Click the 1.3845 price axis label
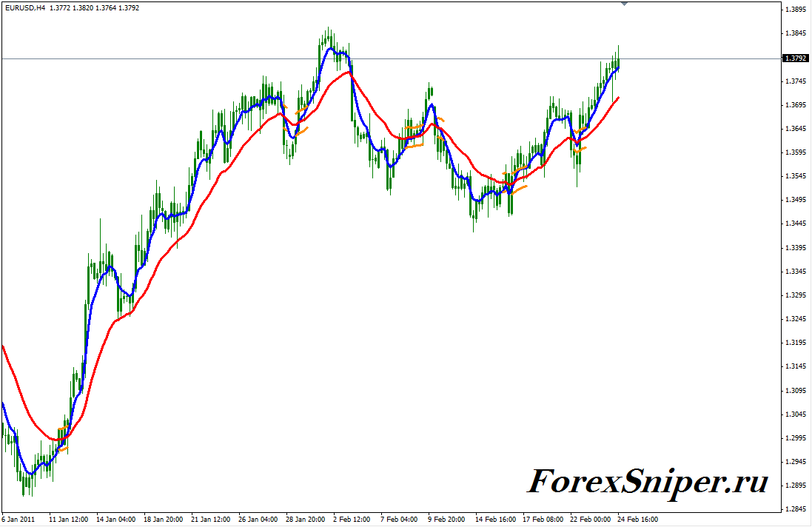 coord(795,33)
